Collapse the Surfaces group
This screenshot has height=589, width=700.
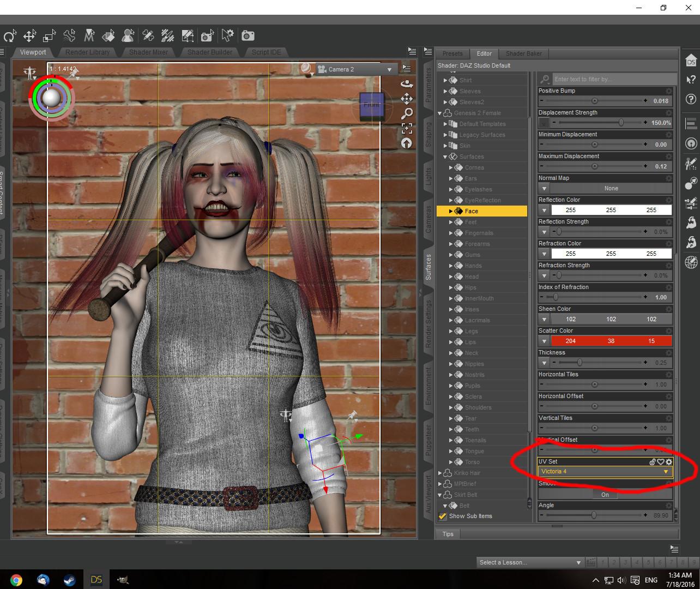(445, 157)
